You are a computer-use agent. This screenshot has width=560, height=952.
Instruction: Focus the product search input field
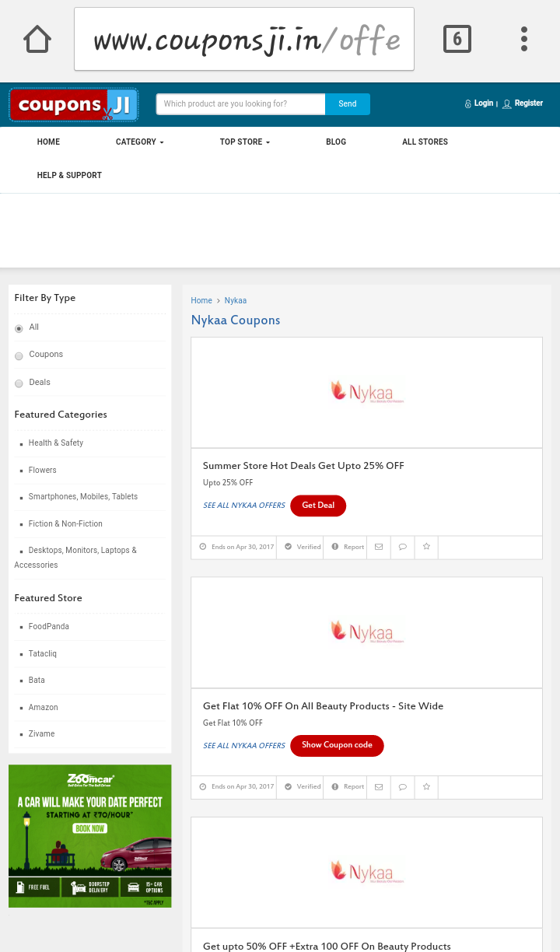tap(240, 104)
